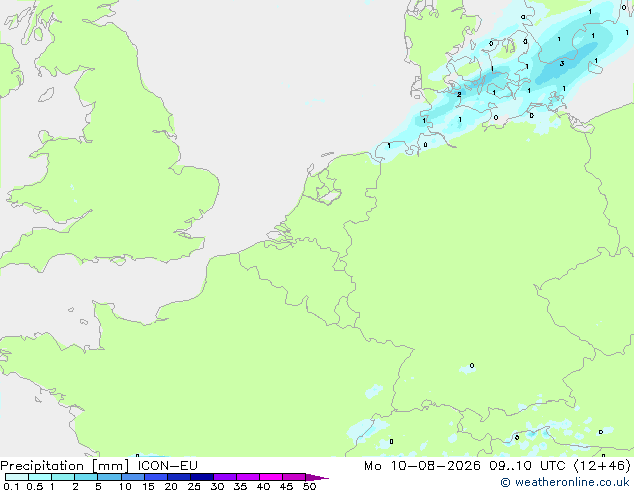Click the date 'Mo 10-08-2026' text
Screen dimensions: 634x490
[422, 466]
